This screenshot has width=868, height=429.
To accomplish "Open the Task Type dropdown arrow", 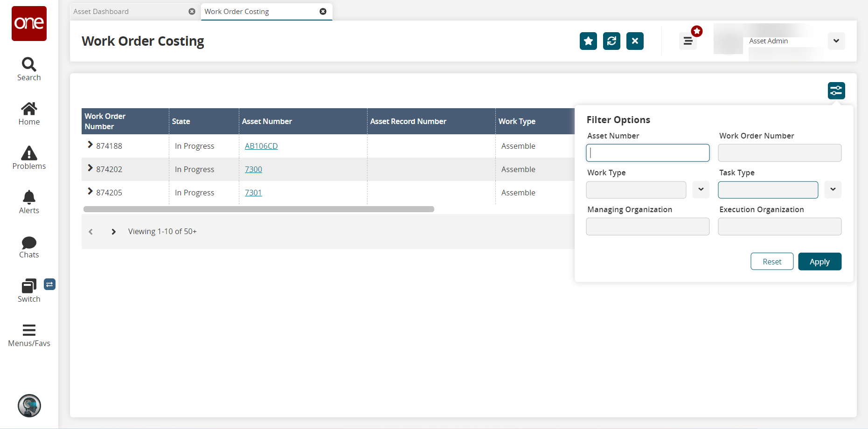I will [x=833, y=190].
